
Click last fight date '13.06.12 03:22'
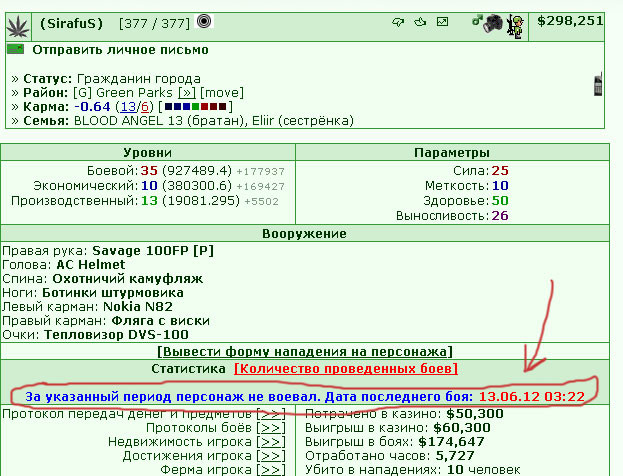click(x=532, y=397)
